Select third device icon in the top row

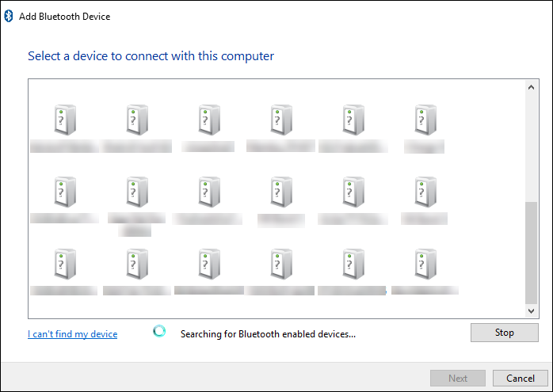click(208, 120)
